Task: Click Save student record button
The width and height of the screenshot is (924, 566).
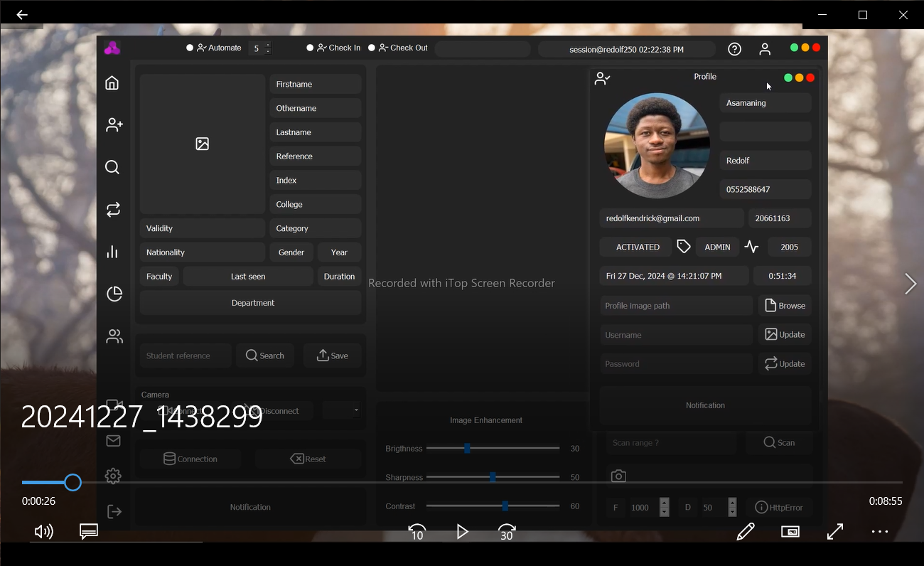Action: click(333, 356)
